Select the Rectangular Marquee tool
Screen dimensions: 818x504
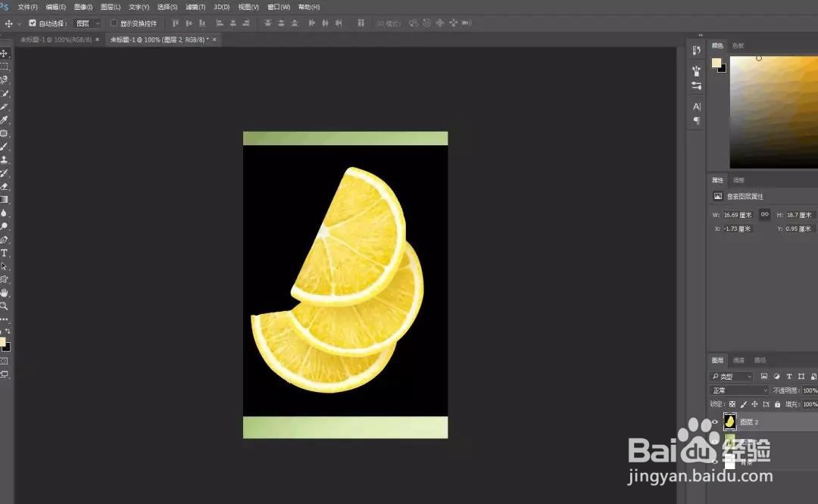(5, 67)
